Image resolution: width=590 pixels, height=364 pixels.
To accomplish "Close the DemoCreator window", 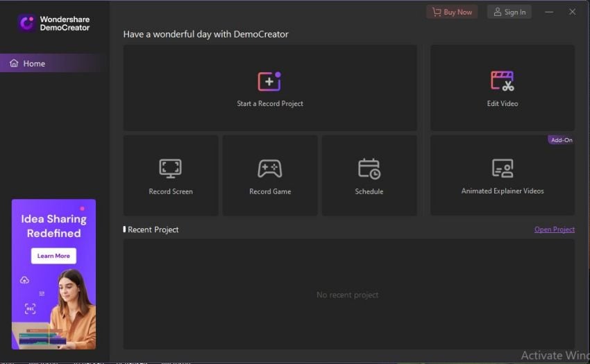I will 573,12.
